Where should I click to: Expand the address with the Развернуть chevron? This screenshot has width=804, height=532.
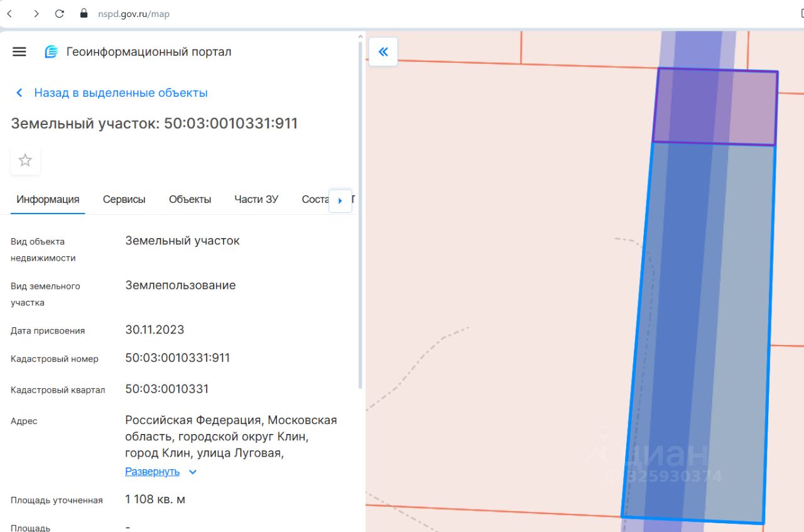click(193, 472)
